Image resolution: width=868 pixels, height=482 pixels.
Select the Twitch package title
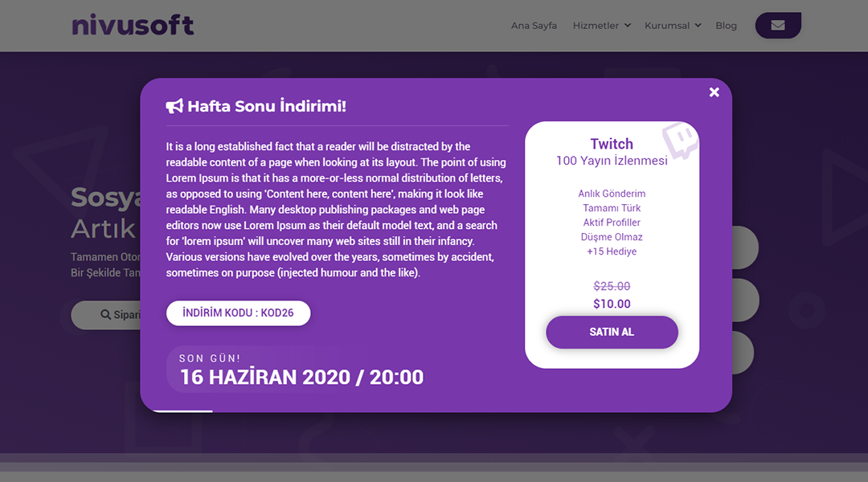click(x=612, y=144)
